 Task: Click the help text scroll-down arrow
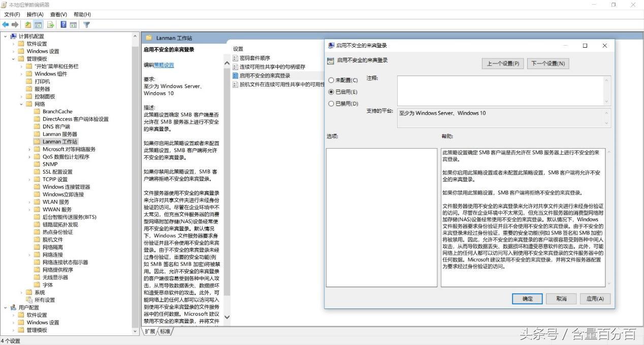[609, 284]
